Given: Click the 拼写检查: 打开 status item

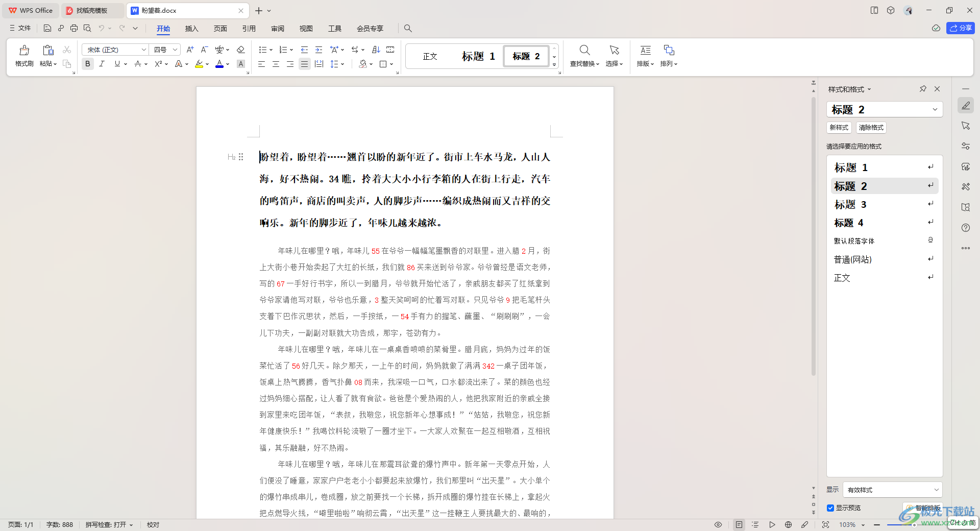Looking at the screenshot, I should [x=109, y=524].
